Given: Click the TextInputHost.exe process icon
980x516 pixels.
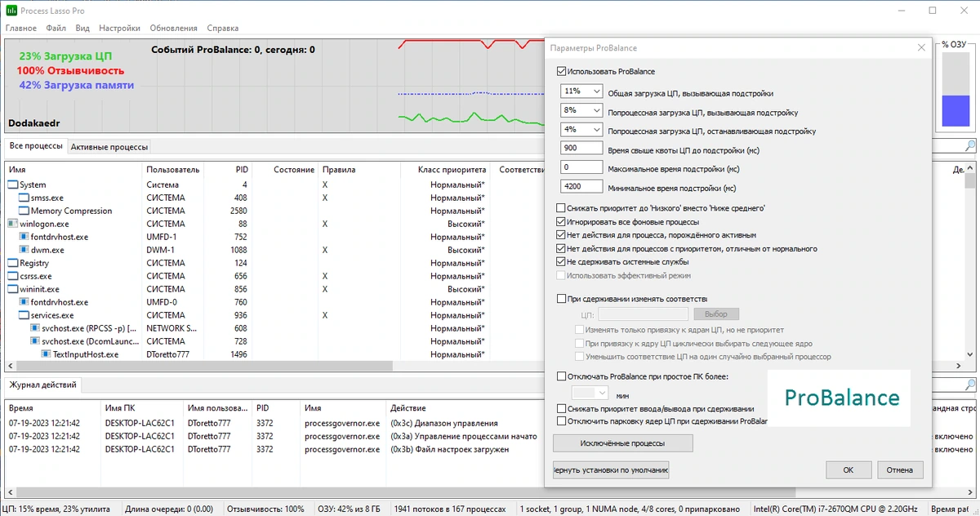Looking at the screenshot, I should point(47,354).
